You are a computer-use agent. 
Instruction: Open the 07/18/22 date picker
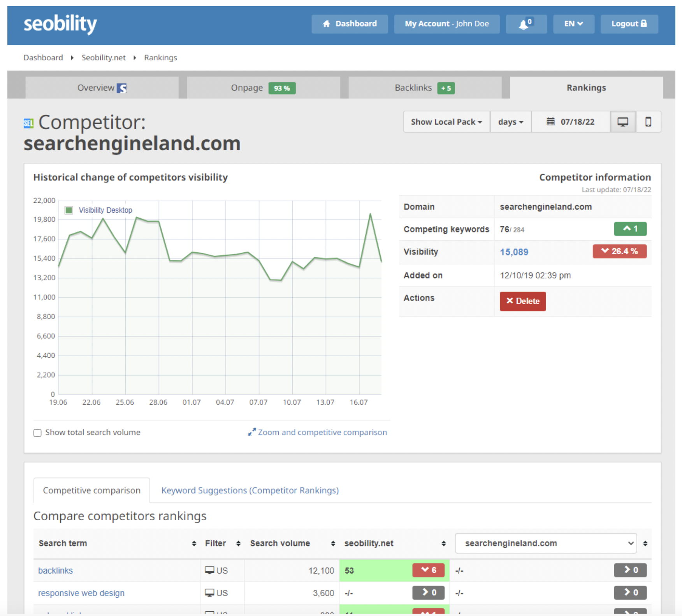pyautogui.click(x=571, y=122)
